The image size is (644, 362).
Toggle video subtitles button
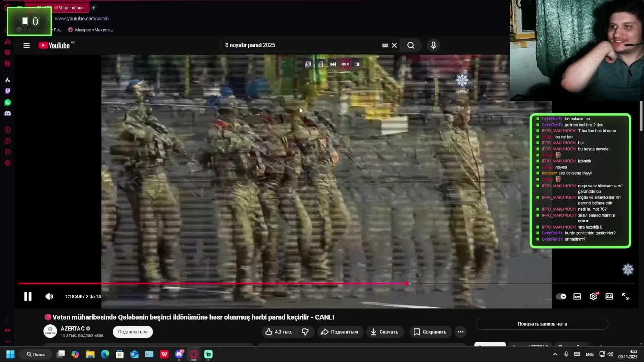pyautogui.click(x=577, y=297)
